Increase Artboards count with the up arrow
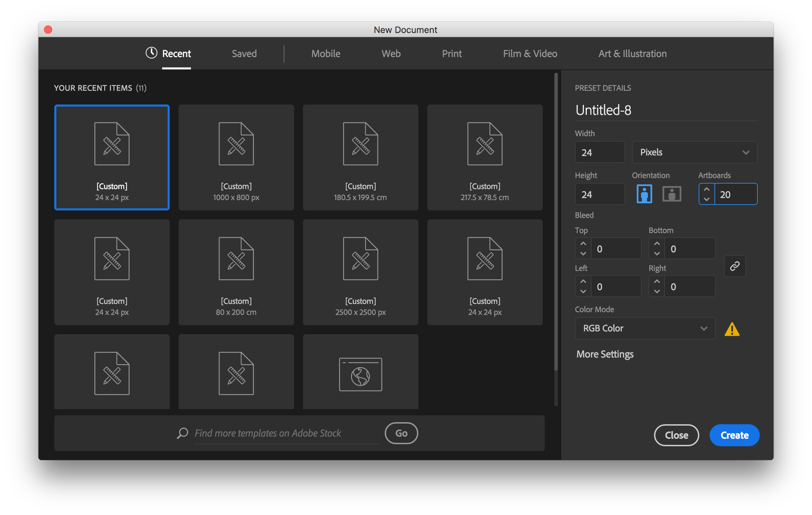812x515 pixels. [707, 189]
